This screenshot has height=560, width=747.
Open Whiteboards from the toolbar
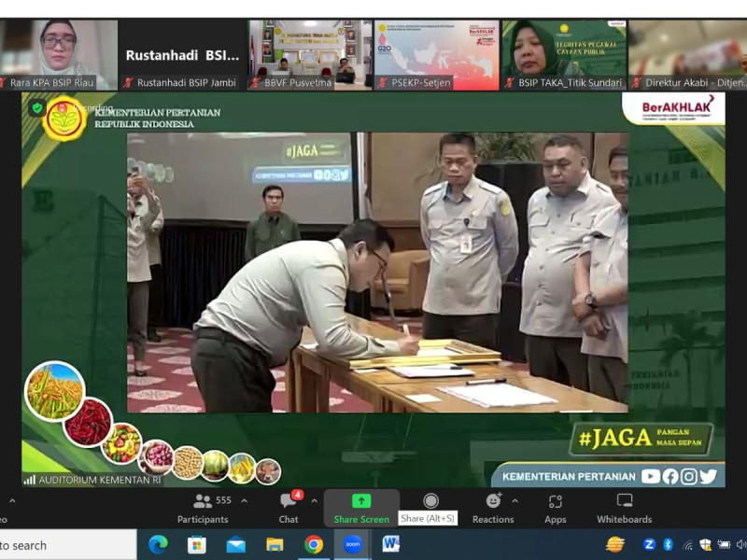[x=624, y=507]
